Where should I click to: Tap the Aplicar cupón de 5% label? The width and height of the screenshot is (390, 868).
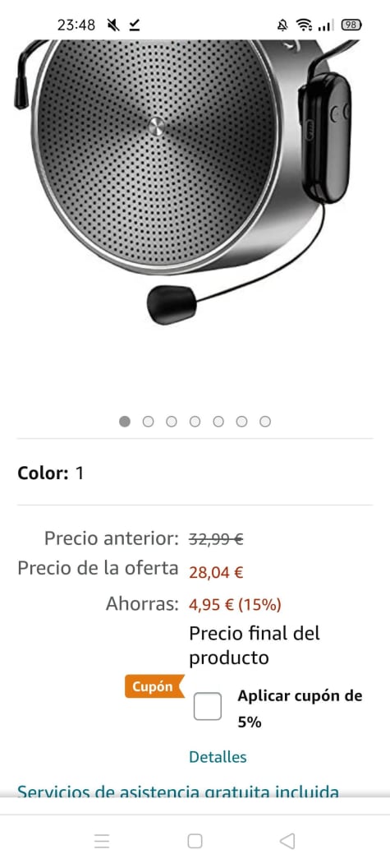point(300,709)
